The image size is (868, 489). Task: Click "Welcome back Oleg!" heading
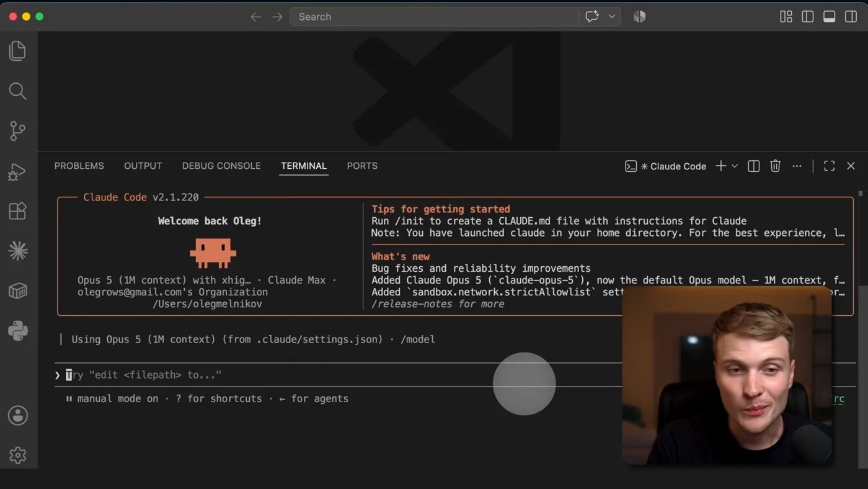coord(210,221)
